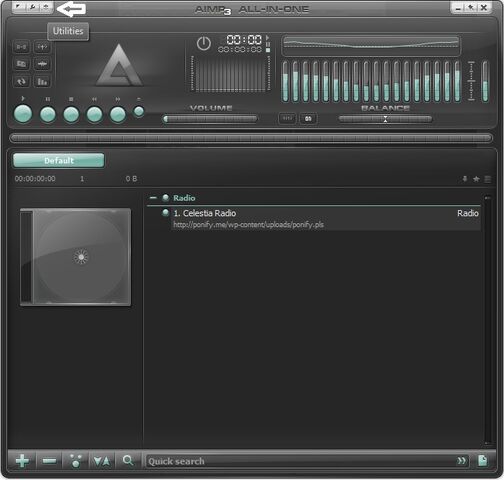The width and height of the screenshot is (504, 480).
Task: Click the small round open-files button
Action: point(139,112)
